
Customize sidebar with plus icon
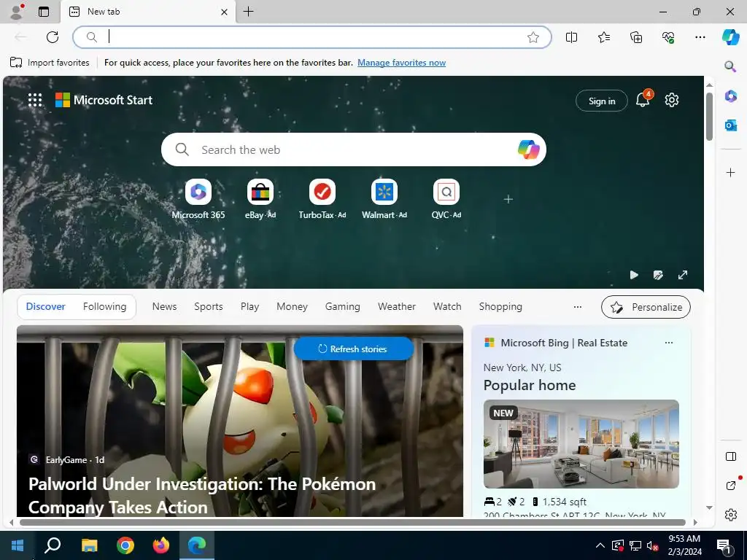click(x=730, y=172)
